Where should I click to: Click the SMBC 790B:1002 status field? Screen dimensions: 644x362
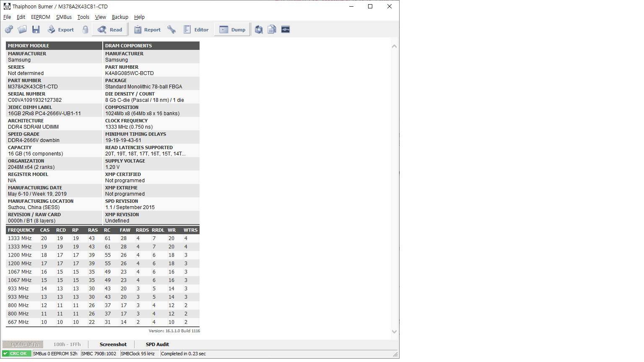[x=99, y=354]
